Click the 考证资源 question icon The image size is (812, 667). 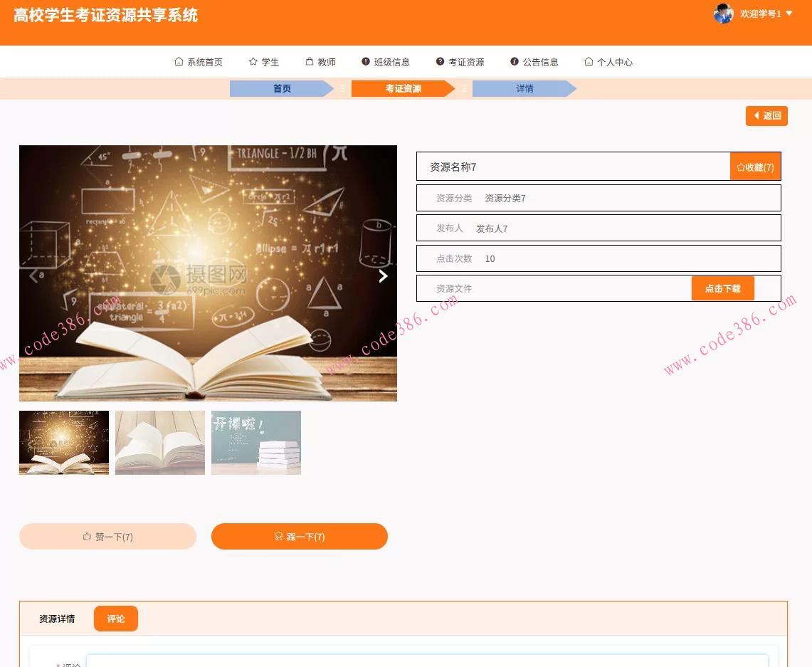[439, 61]
